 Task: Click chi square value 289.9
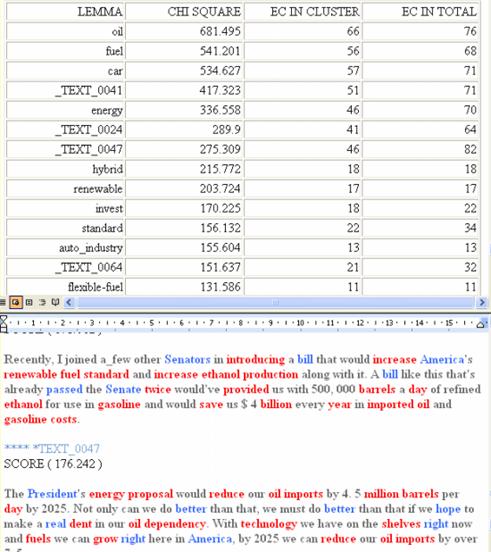click(x=226, y=130)
